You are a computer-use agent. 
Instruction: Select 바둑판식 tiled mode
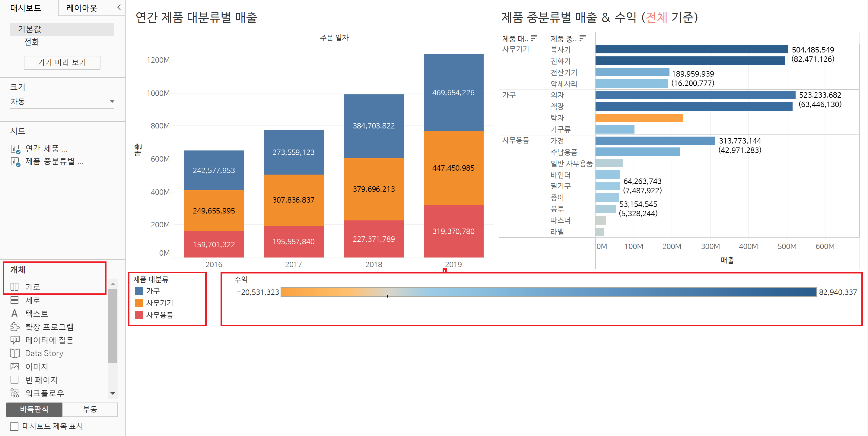point(34,409)
